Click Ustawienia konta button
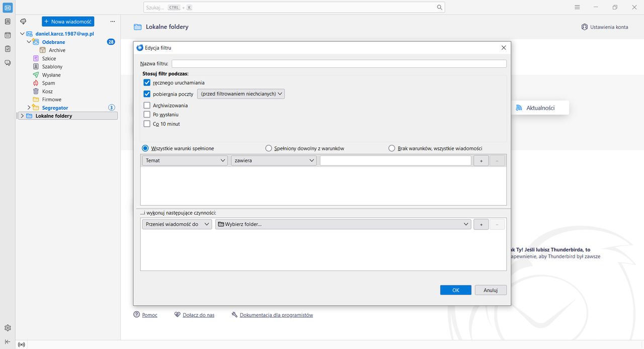Viewport: 644px width, 349px height. tap(604, 27)
